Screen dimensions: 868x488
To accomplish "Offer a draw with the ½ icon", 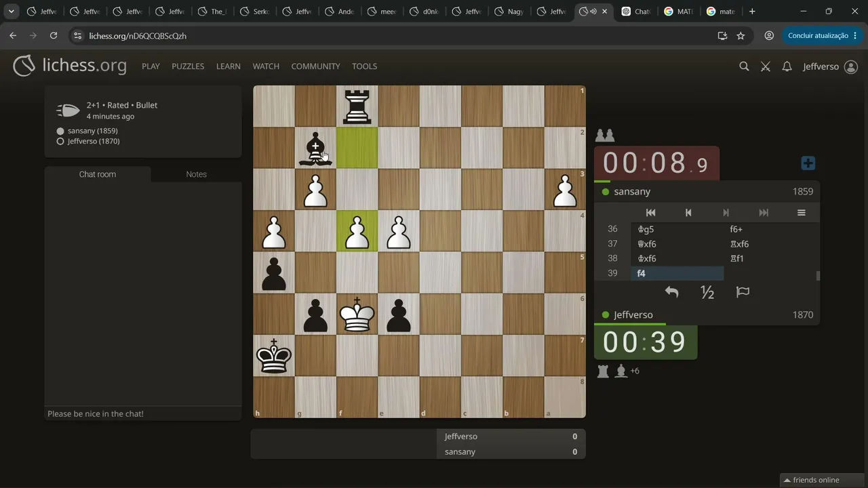I will click(x=707, y=292).
